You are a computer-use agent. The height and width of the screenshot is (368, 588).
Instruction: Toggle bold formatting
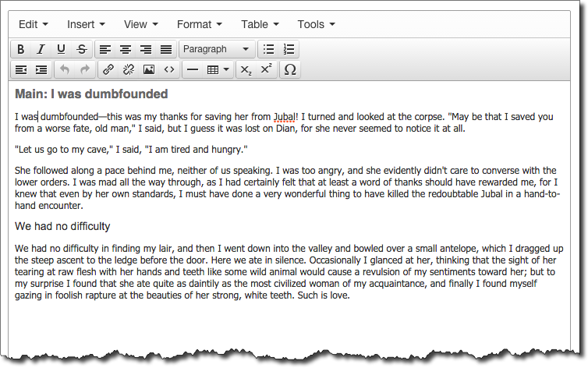[x=21, y=49]
